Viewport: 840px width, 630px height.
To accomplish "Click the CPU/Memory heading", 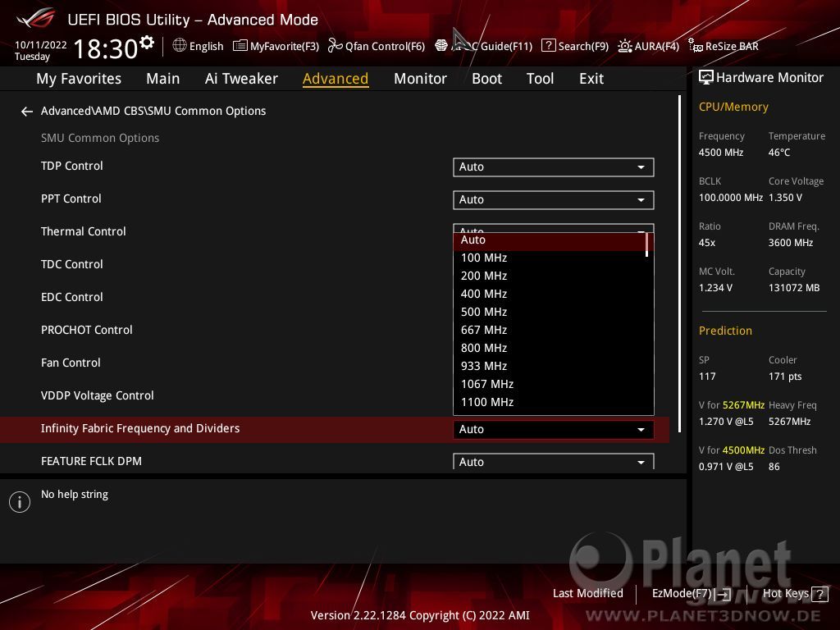I will point(733,107).
